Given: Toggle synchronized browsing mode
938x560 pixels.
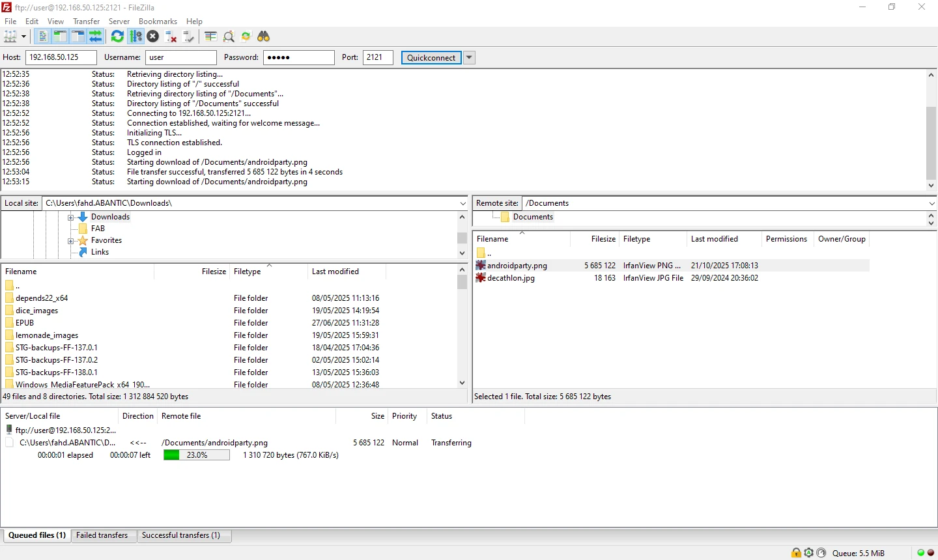Looking at the screenshot, I should (x=247, y=36).
